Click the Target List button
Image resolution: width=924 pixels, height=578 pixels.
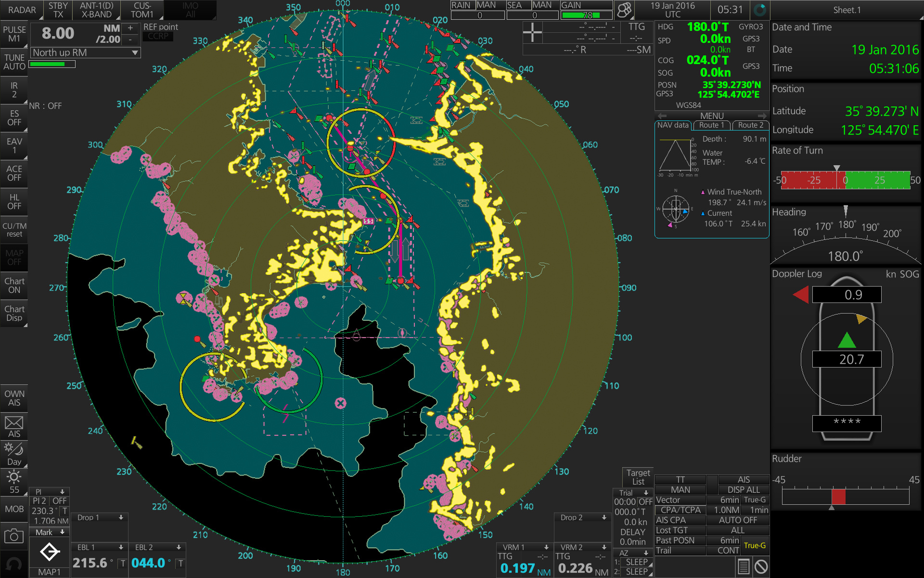[638, 477]
